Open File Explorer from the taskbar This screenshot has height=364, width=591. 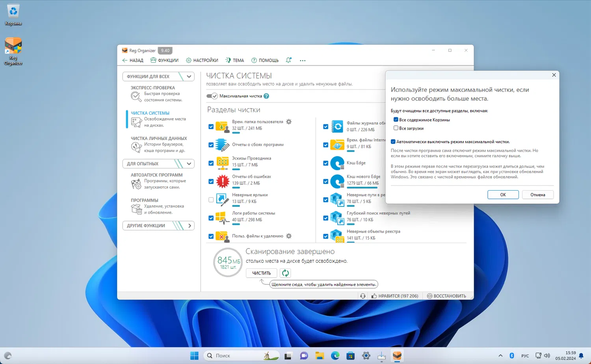(320, 356)
